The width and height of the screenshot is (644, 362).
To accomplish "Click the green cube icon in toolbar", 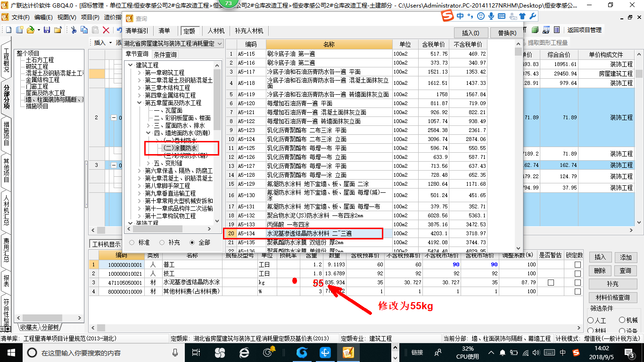I will click(535, 30).
